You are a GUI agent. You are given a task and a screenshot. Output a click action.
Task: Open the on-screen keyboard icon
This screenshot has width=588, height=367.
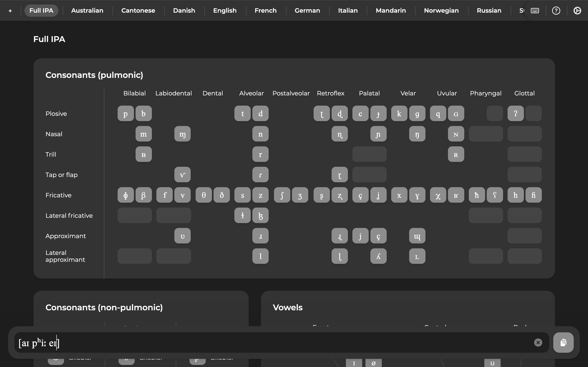pos(535,11)
